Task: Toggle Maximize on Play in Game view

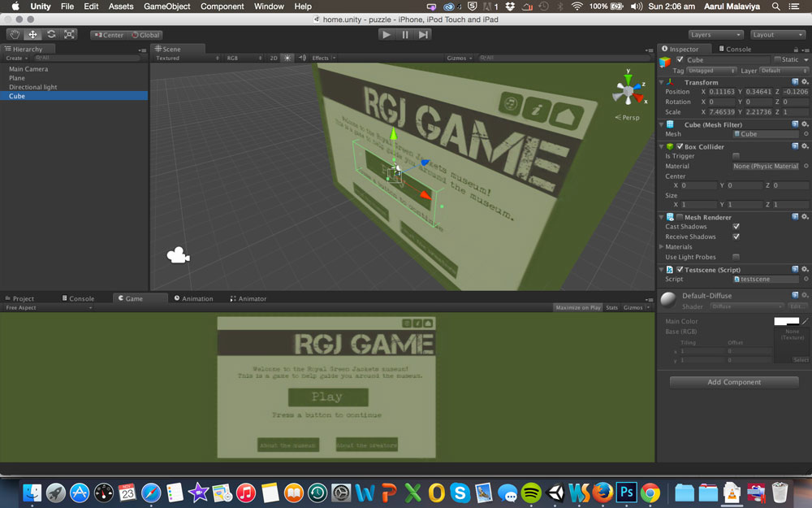Action: point(578,308)
